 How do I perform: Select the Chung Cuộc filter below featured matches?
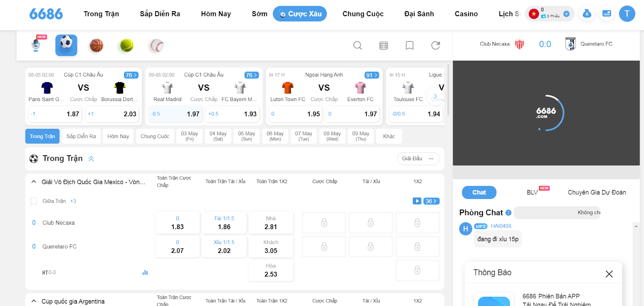pos(155,136)
